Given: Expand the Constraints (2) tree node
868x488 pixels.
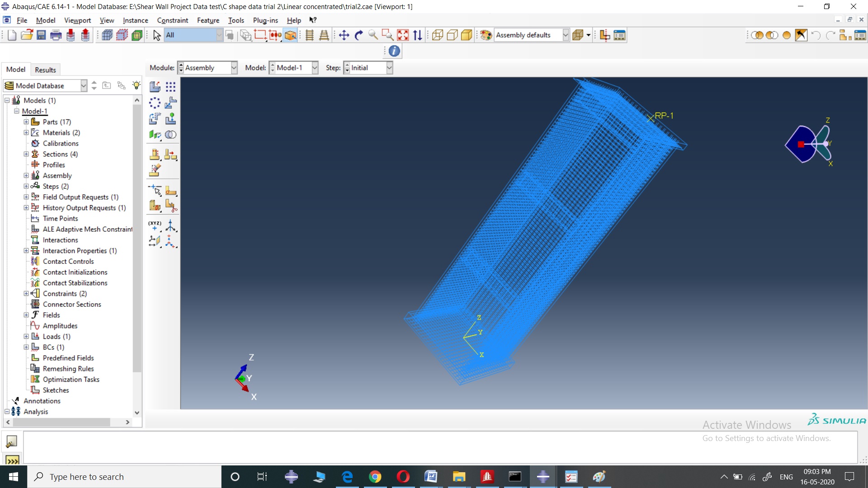Looking at the screenshot, I should coord(26,294).
